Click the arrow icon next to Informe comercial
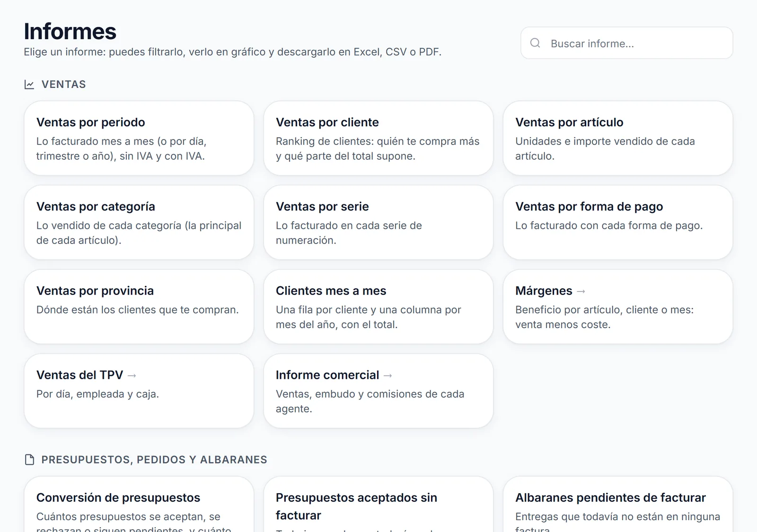 pyautogui.click(x=388, y=375)
